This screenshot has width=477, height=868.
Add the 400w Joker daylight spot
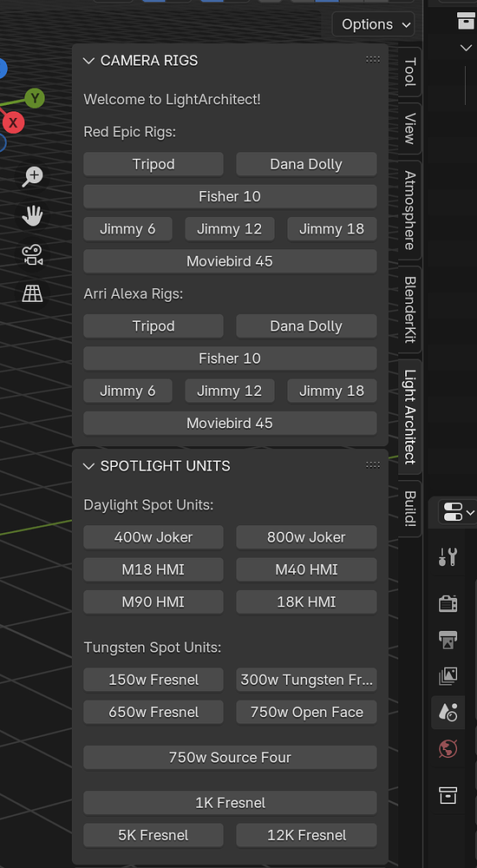pos(154,537)
